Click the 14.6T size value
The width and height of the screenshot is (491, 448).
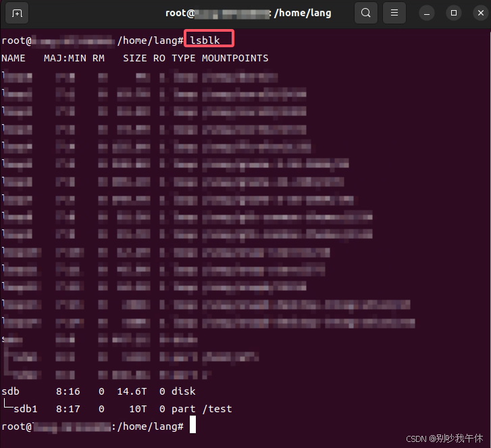132,391
